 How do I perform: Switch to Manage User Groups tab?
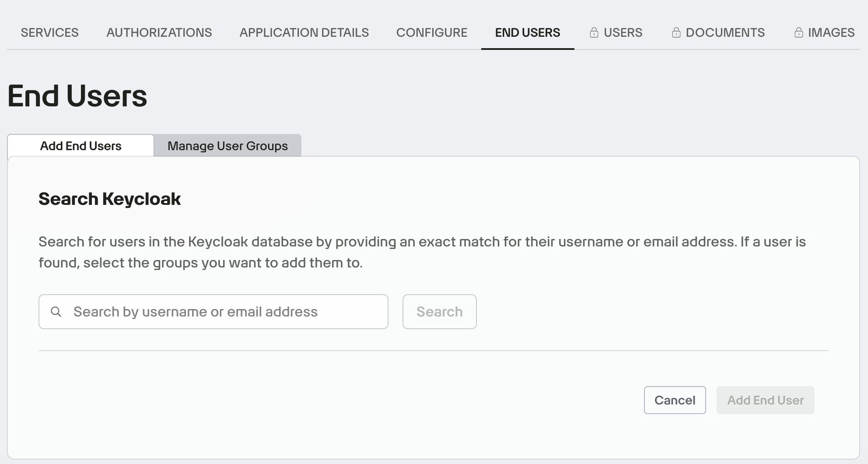pos(227,146)
